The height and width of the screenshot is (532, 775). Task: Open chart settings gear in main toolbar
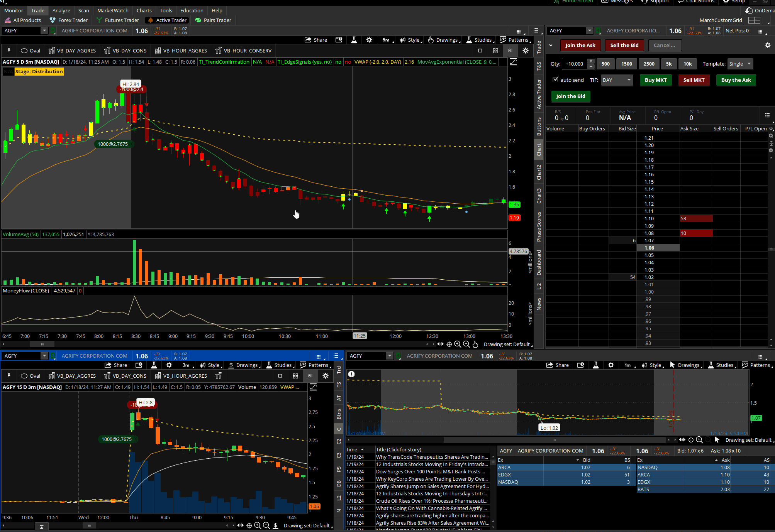369,40
